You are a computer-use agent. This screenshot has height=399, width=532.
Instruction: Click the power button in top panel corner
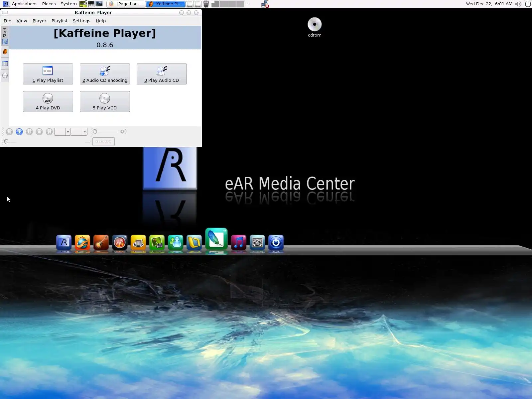click(528, 4)
